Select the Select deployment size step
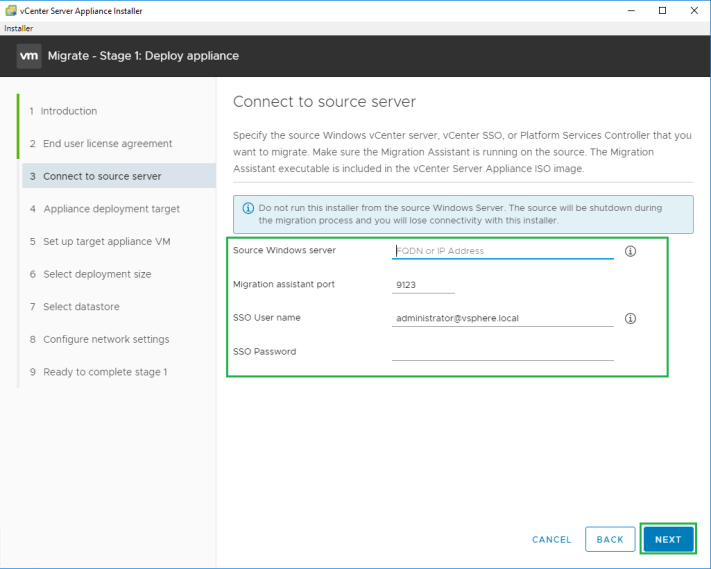The height and width of the screenshot is (569, 711). 97,274
